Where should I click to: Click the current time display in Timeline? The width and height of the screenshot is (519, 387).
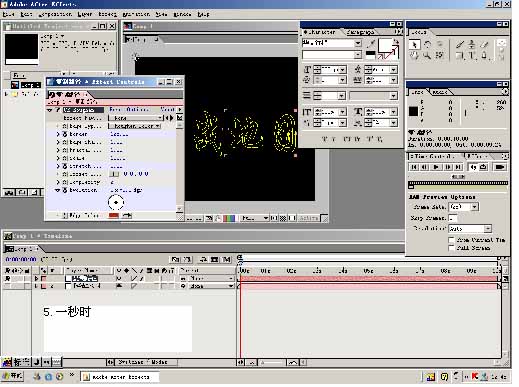21,259
